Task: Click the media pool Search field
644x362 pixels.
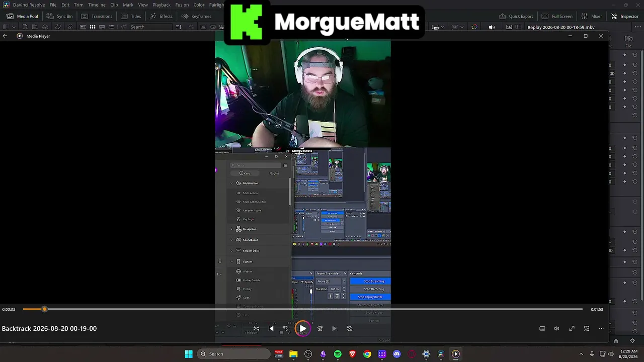Action: (151, 27)
